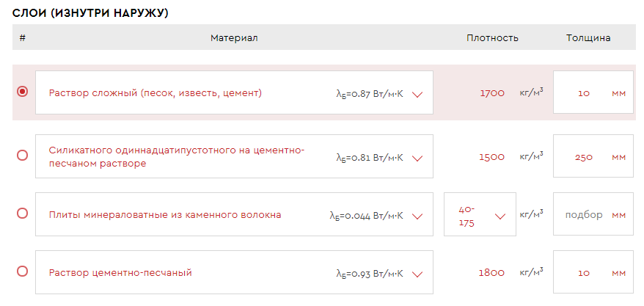Click the 1700 density value
Viewport: 644px width, 306px height.
point(492,93)
